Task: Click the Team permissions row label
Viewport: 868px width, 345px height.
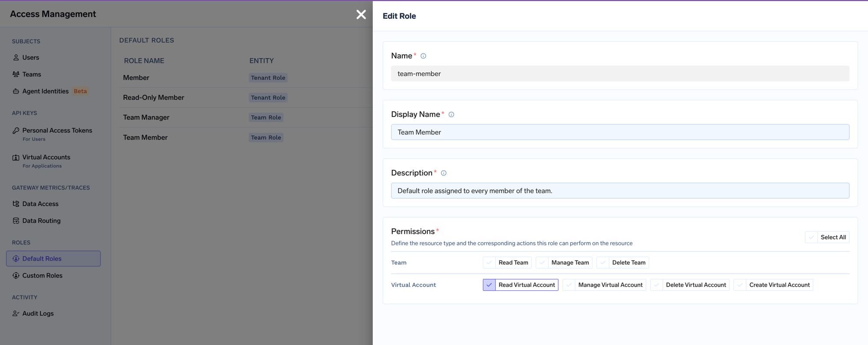Action: 399,262
